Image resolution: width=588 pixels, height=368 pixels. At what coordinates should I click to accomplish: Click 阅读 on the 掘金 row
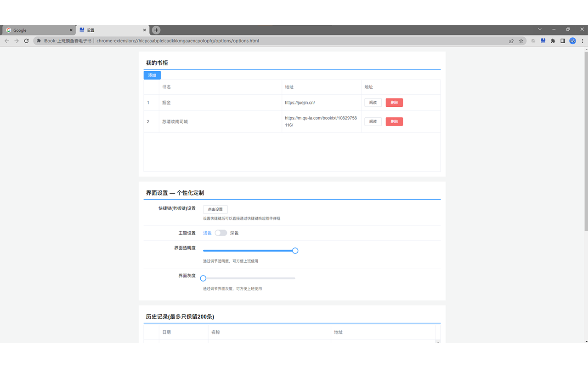click(x=373, y=102)
